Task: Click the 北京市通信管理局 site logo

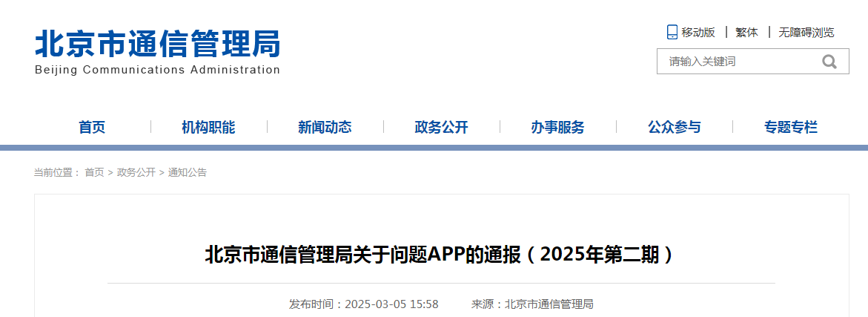Action: [158, 44]
